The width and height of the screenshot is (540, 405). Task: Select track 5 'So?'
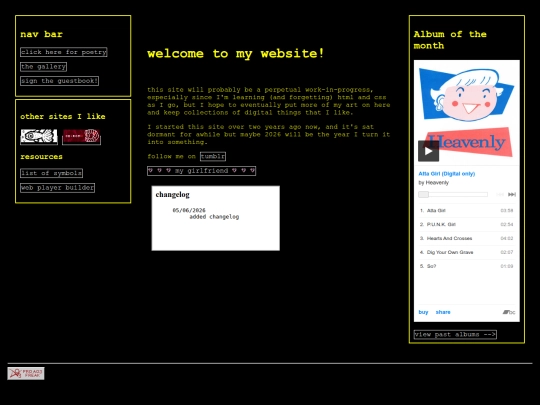(x=467, y=266)
